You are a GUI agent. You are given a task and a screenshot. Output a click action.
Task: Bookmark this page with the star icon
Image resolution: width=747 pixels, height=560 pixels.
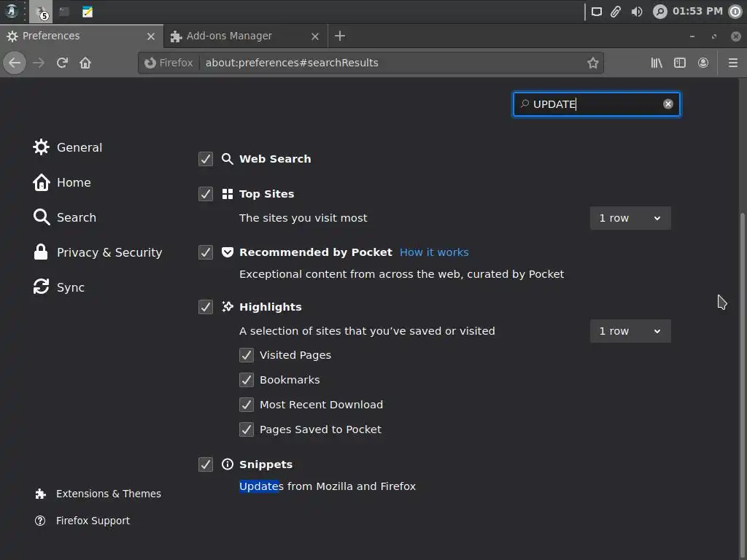point(593,63)
